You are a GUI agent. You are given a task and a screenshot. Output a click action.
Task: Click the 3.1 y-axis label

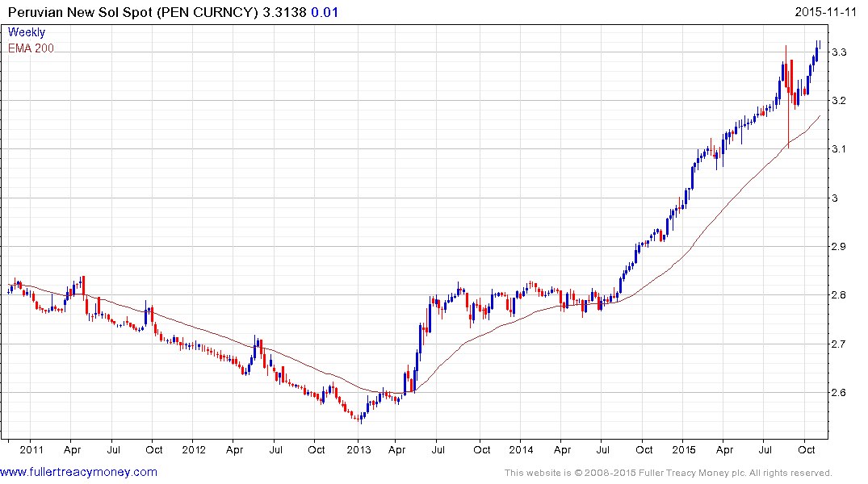(x=839, y=148)
